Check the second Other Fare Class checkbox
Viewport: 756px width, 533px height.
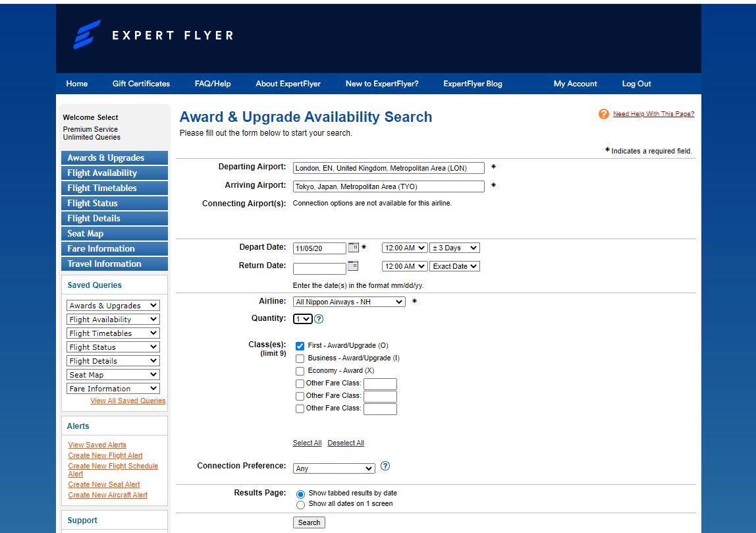300,396
